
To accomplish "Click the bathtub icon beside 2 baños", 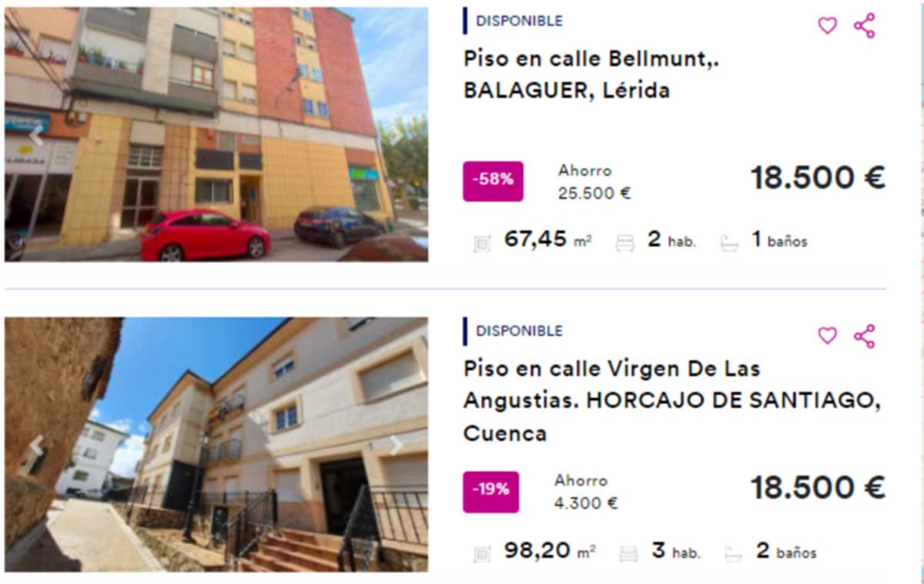I will tap(733, 553).
